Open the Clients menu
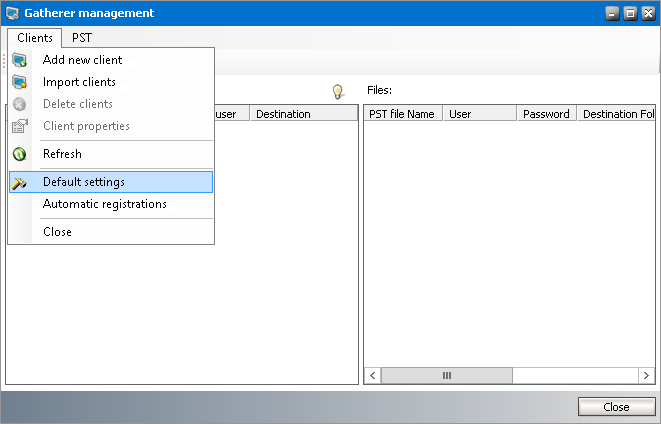Screen dimensions: 661x424 35,38
